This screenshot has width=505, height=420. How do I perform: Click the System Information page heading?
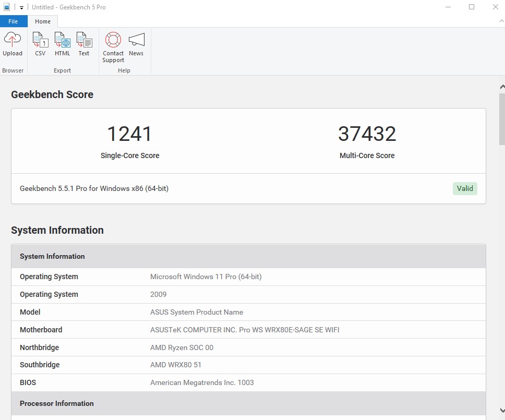tap(57, 230)
